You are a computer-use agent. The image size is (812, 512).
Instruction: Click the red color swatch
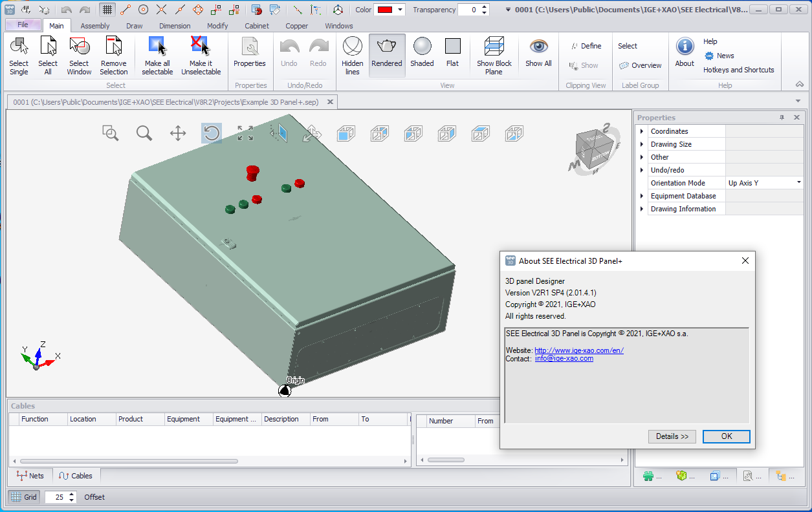[x=386, y=10]
